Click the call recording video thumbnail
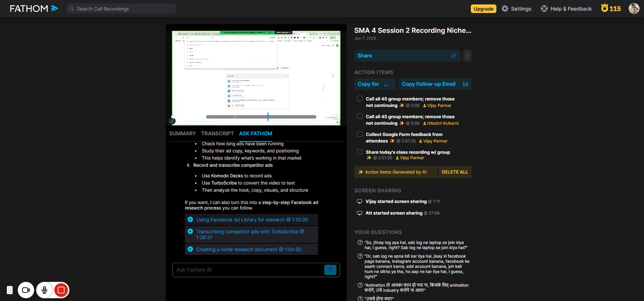 coord(256,78)
